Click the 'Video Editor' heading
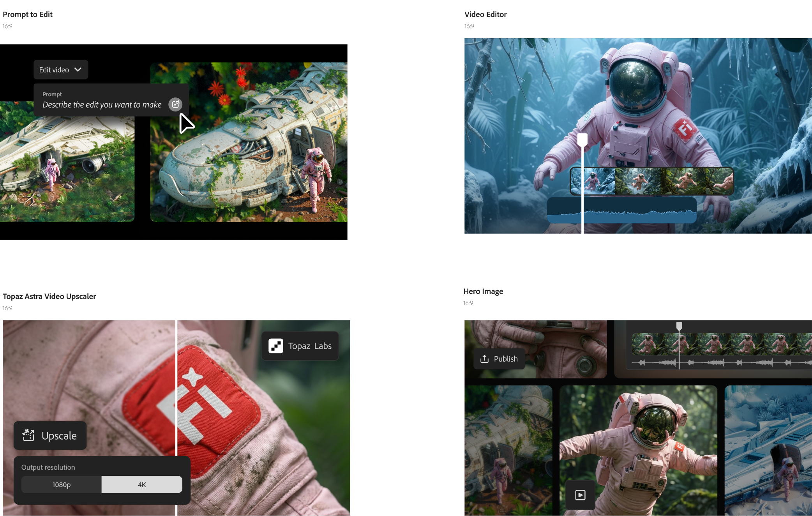 [485, 14]
